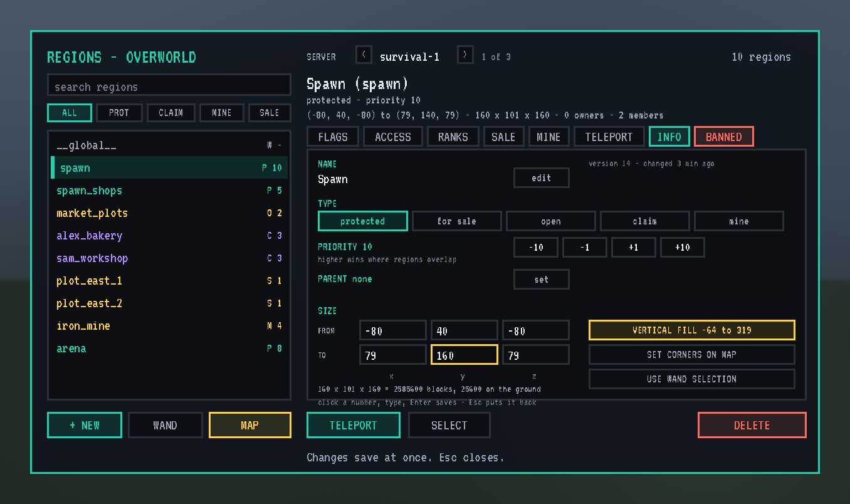
Task: Open the sam_workshop region
Action: click(x=169, y=258)
